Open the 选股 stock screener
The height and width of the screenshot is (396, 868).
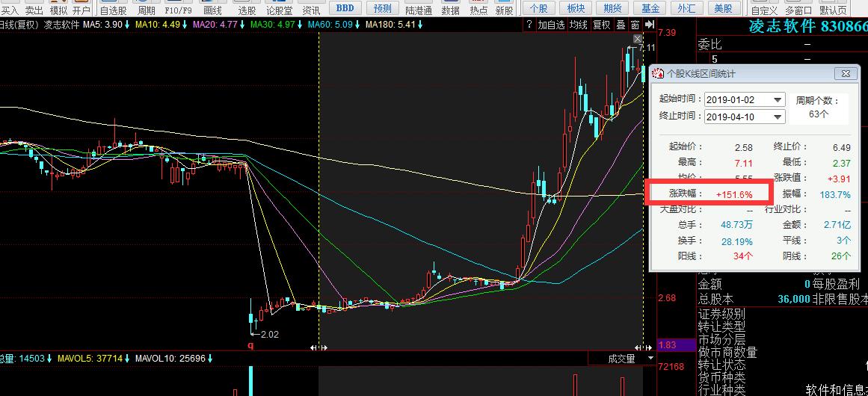click(x=247, y=10)
